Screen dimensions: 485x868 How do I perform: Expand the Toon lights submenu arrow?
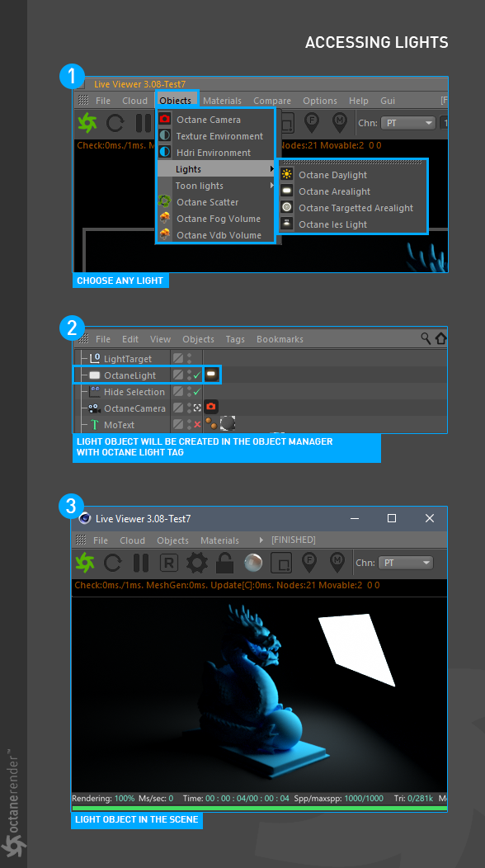(272, 186)
